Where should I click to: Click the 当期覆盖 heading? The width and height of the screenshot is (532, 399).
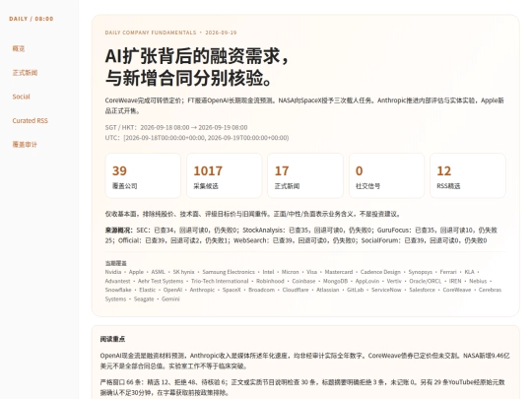point(115,263)
